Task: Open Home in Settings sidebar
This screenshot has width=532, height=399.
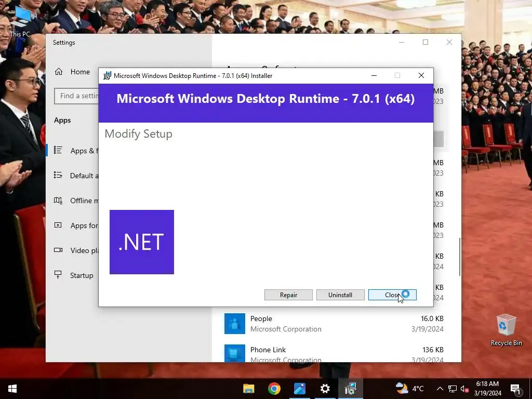Action: tap(72, 72)
